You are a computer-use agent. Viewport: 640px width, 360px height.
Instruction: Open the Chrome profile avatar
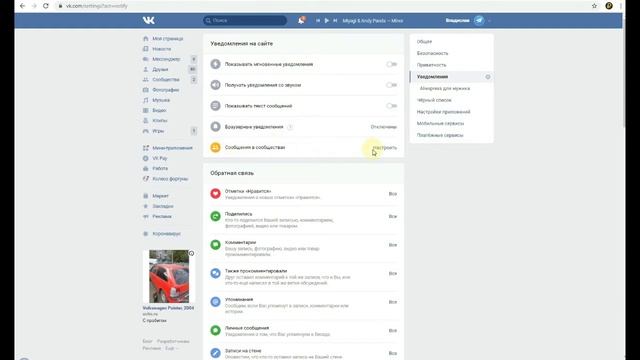[x=609, y=6]
